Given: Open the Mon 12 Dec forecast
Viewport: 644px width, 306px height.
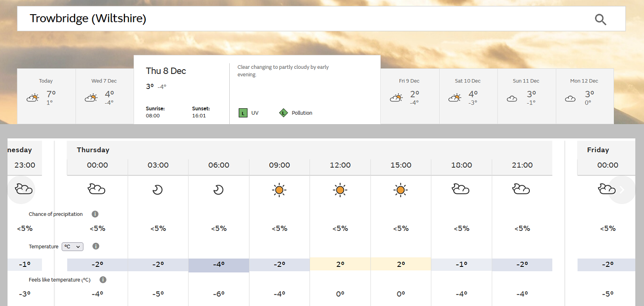Looking at the screenshot, I should 584,96.
